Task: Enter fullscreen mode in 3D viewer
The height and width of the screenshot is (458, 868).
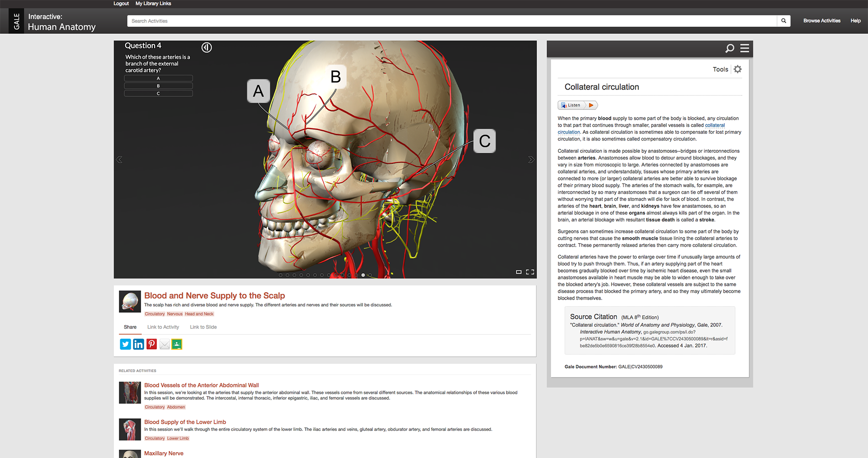Action: tap(530, 272)
